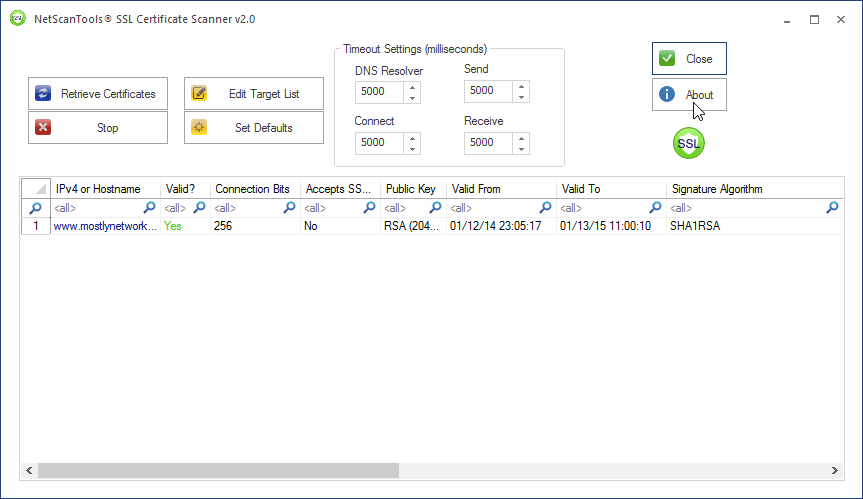The width and height of the screenshot is (863, 499).
Task: Click the <all> filter under Signature Algorithm
Action: point(681,208)
